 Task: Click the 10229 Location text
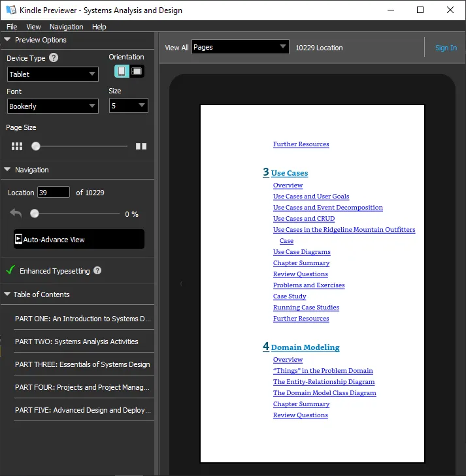point(319,48)
